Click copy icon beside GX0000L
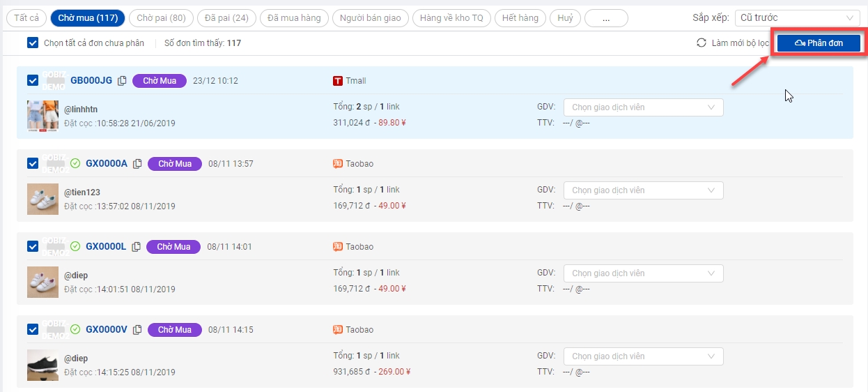The width and height of the screenshot is (868, 392). pyautogui.click(x=136, y=247)
